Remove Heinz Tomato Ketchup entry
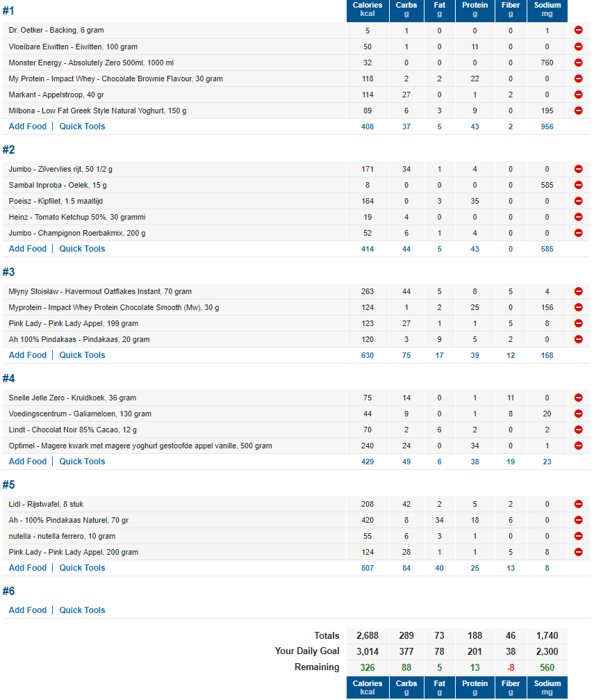The width and height of the screenshot is (594, 700). (578, 217)
